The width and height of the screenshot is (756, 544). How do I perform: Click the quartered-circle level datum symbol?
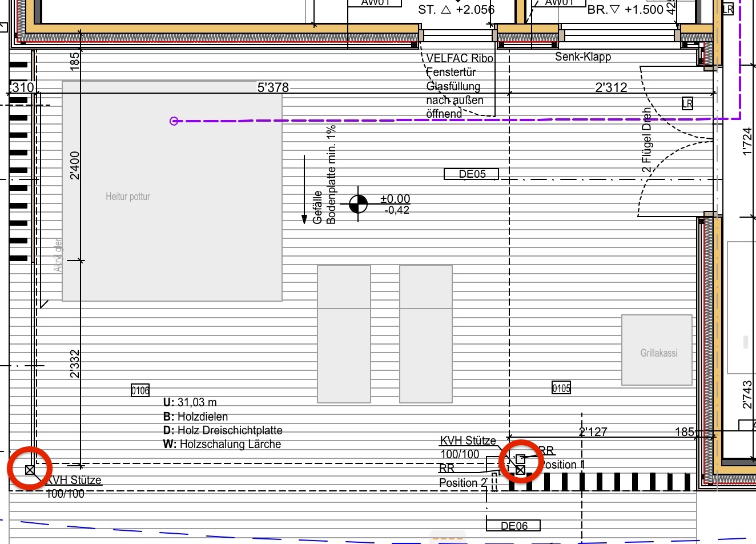tap(358, 203)
